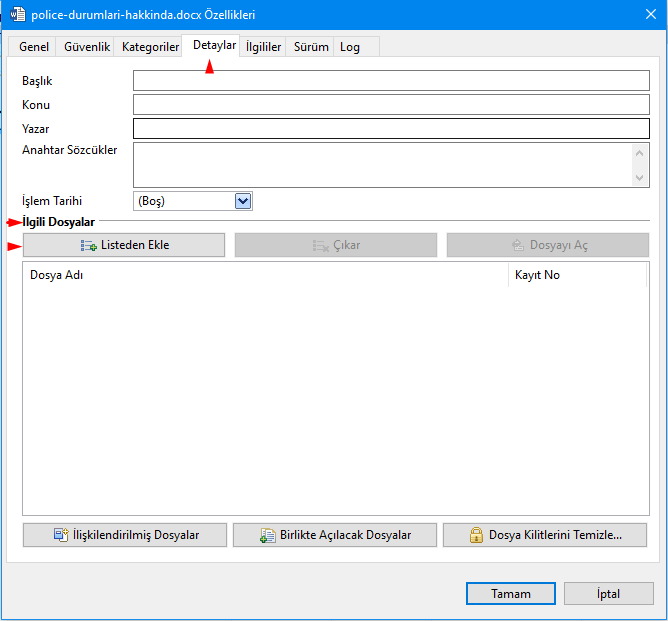The image size is (668, 621).
Task: Click the disabled Çıkar button
Action: pos(336,245)
